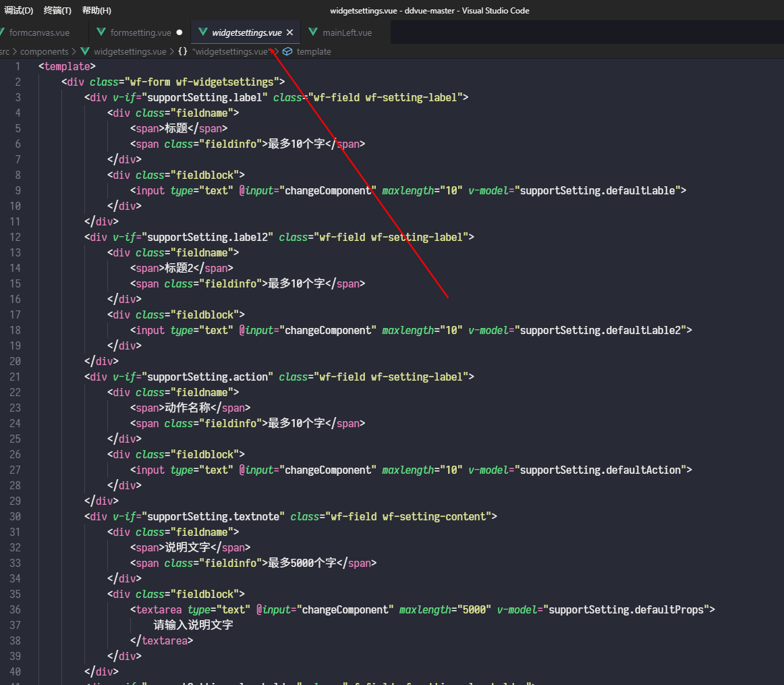Viewport: 784px width, 685px height.
Task: Click the src breadcrumb
Action: (5, 51)
